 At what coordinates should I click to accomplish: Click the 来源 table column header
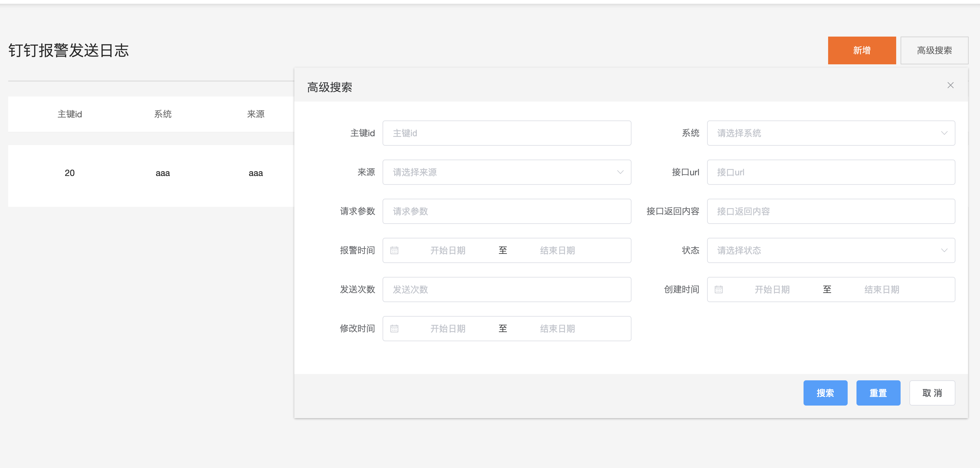256,114
